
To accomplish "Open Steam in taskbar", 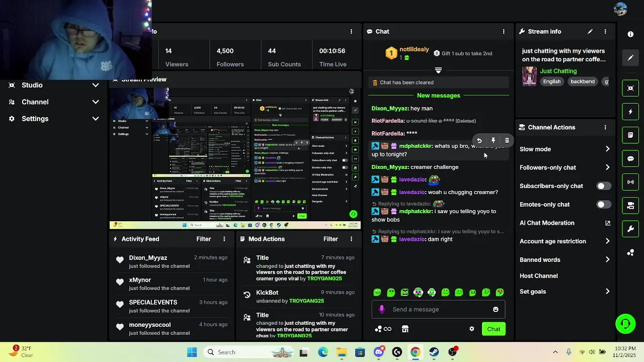I will click(x=434, y=352).
